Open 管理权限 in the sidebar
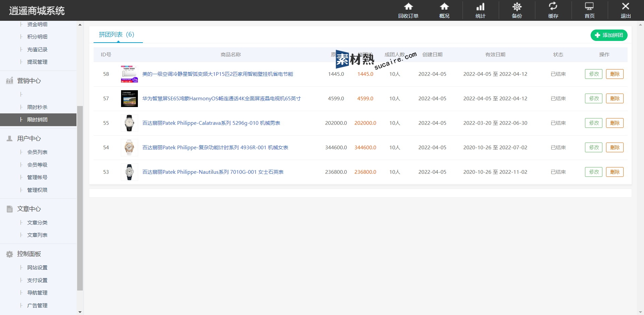The height and width of the screenshot is (315, 644). coord(37,190)
